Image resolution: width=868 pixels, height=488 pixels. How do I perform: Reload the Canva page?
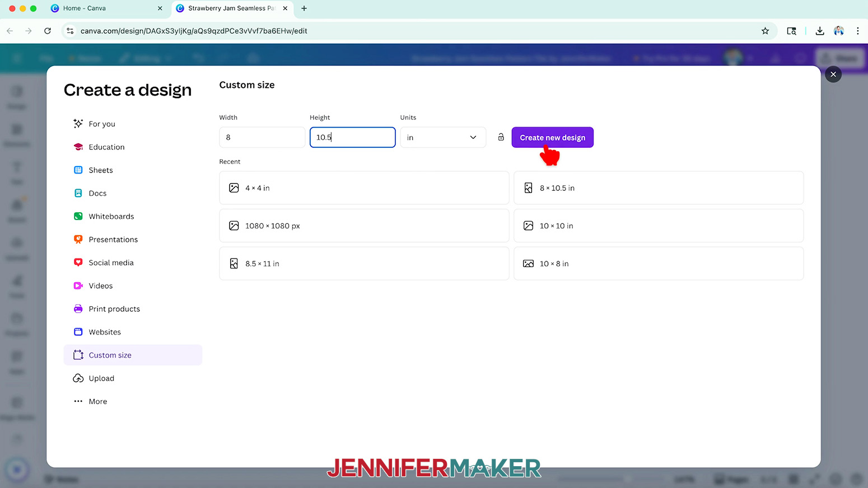[x=48, y=31]
